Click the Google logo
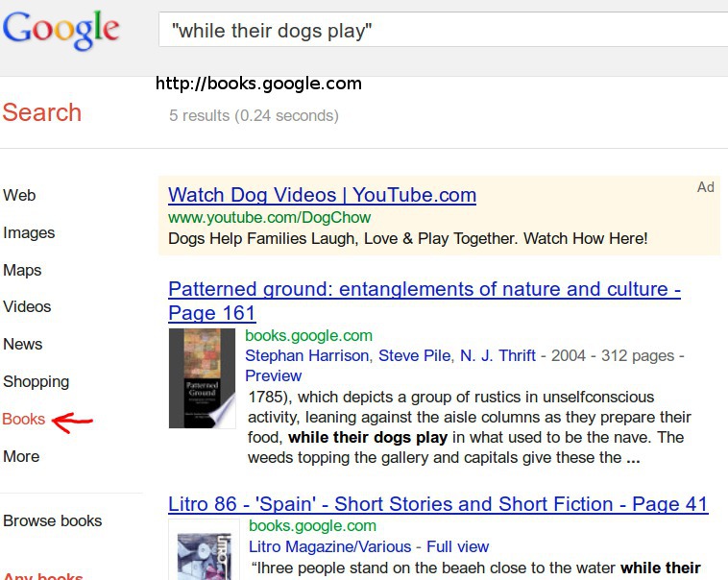 (x=61, y=30)
